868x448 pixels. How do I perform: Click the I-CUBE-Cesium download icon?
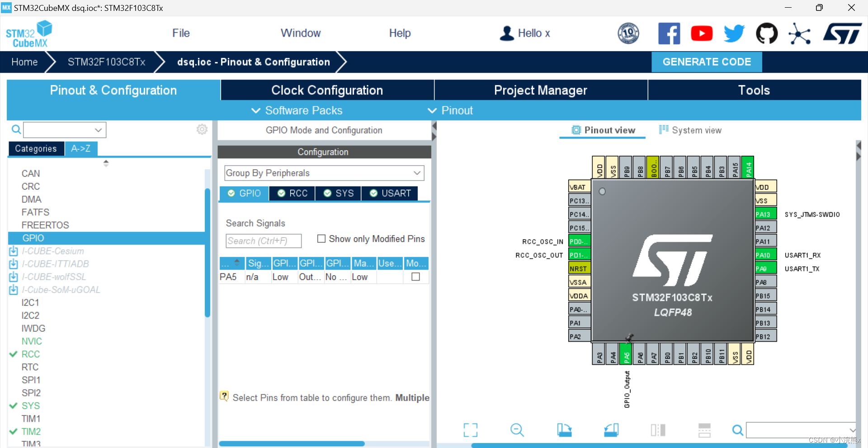point(14,251)
